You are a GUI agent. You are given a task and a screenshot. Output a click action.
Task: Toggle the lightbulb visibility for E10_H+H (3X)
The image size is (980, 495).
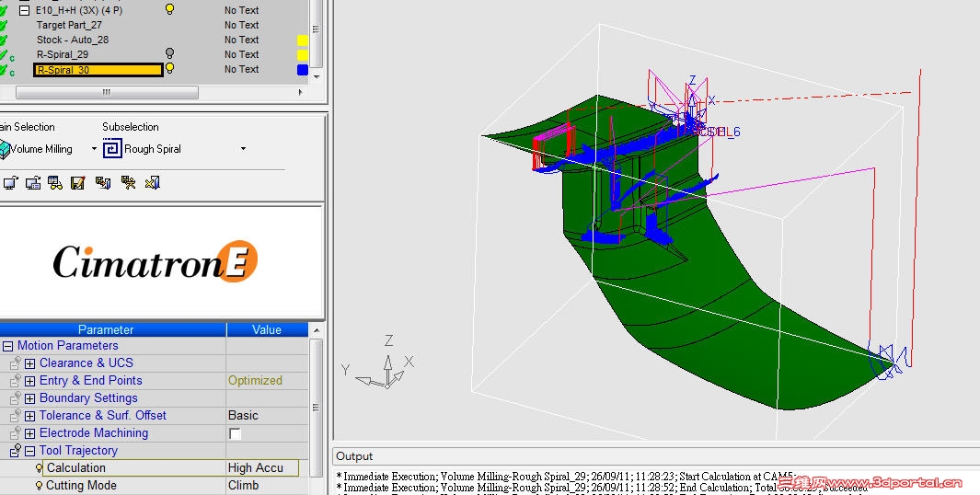coord(169,9)
